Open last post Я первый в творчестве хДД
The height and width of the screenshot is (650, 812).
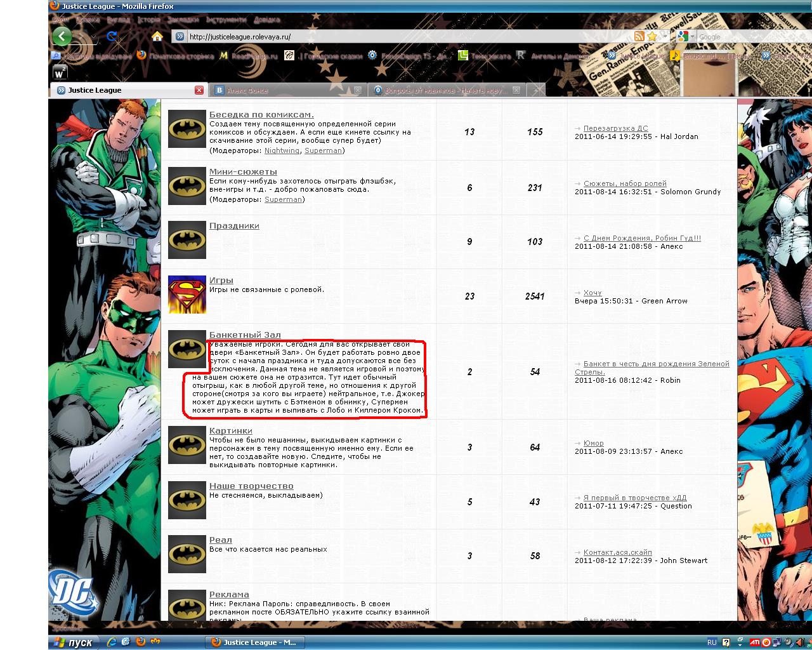coord(635,498)
